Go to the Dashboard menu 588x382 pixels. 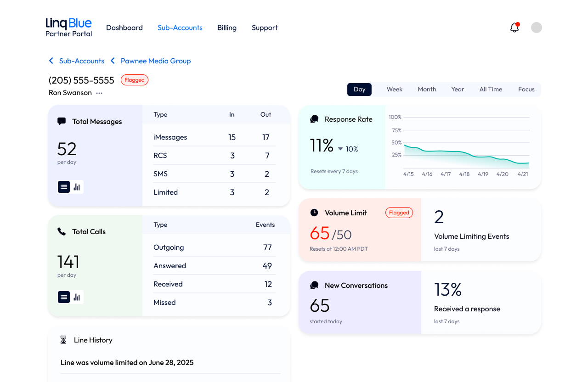click(x=124, y=28)
